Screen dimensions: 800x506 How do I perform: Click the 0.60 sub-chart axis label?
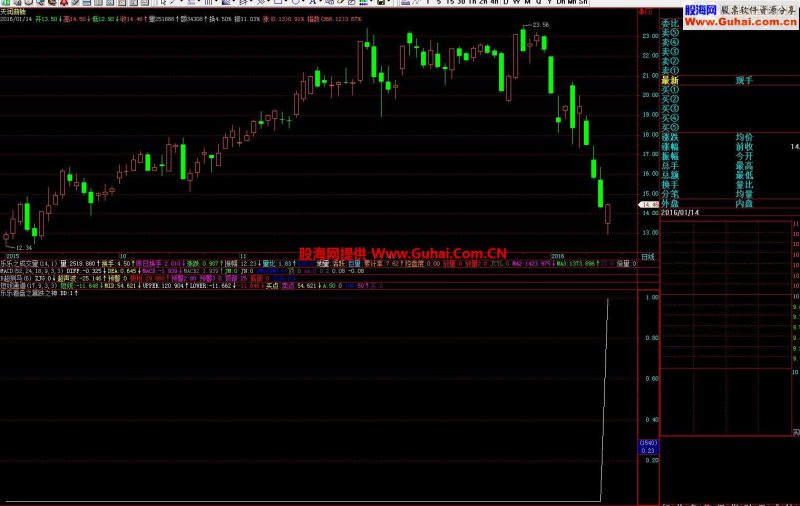652,379
